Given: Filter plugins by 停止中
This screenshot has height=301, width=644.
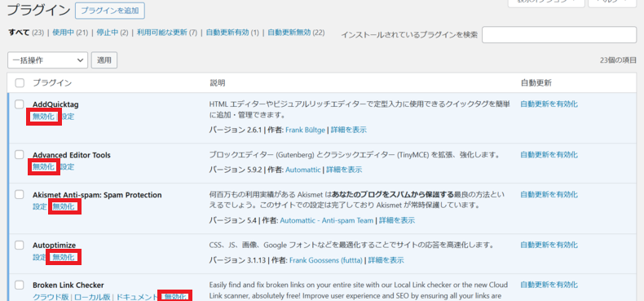Looking at the screenshot, I should click(x=107, y=33).
